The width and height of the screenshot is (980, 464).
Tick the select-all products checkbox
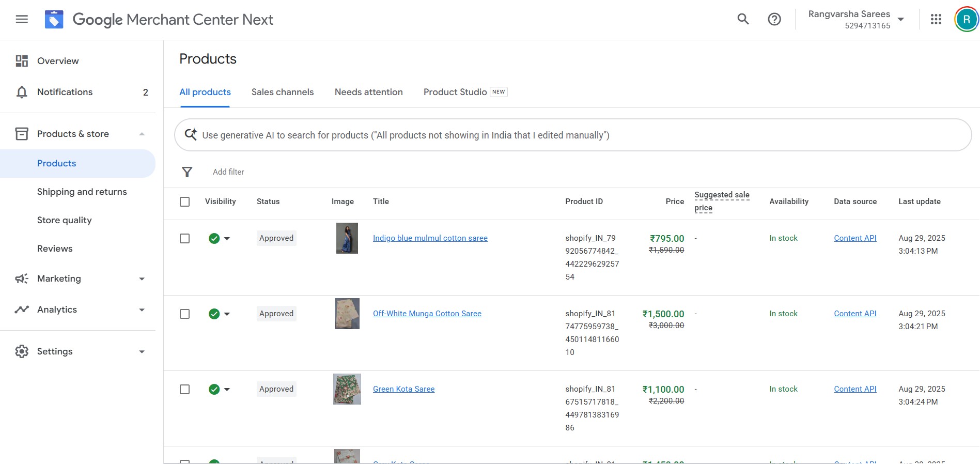pos(184,202)
